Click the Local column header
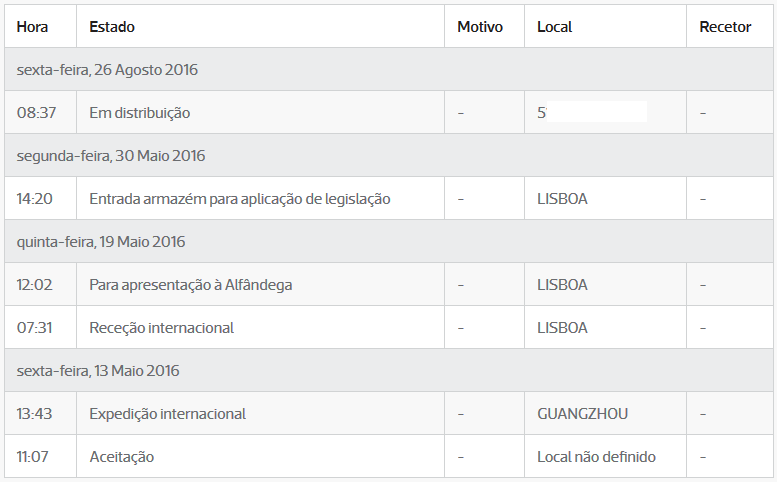Image resolution: width=777 pixels, height=482 pixels. (555, 27)
